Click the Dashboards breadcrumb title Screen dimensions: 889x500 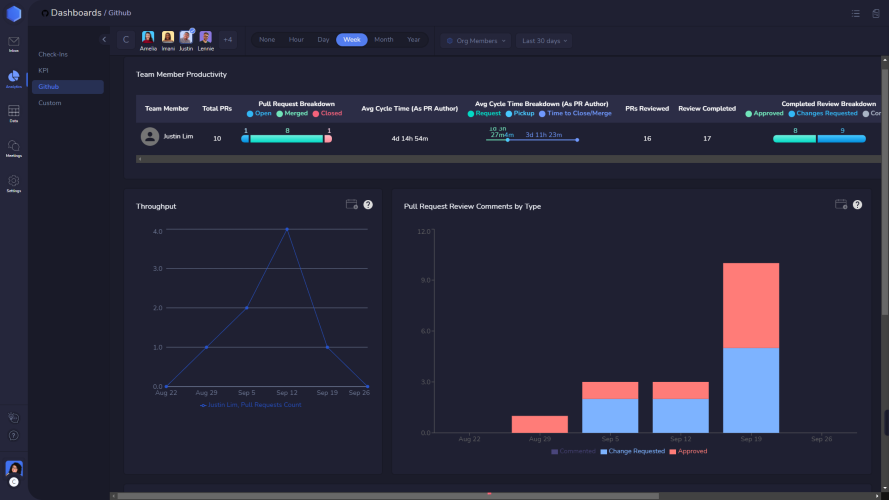point(76,12)
